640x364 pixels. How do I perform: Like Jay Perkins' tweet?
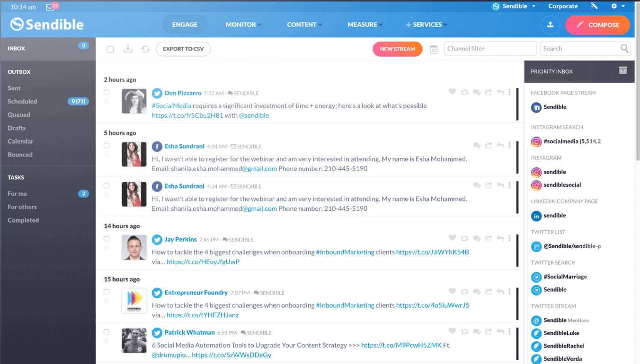pos(452,239)
